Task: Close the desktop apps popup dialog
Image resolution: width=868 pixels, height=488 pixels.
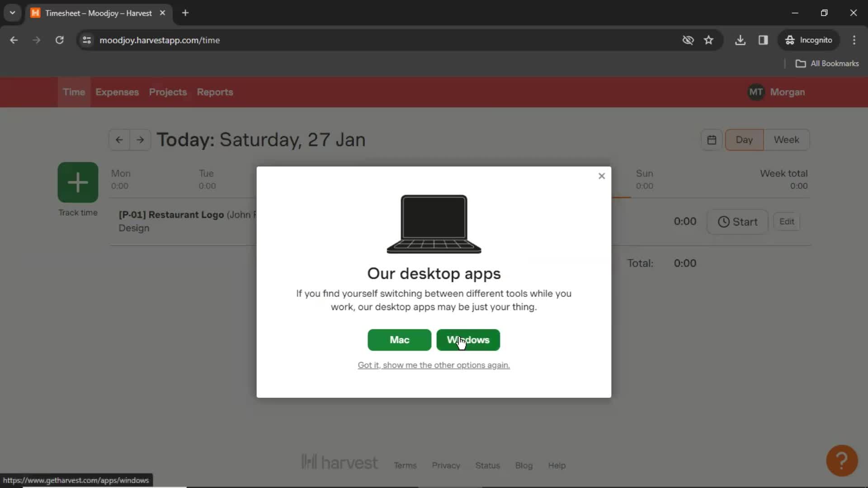Action: (602, 175)
